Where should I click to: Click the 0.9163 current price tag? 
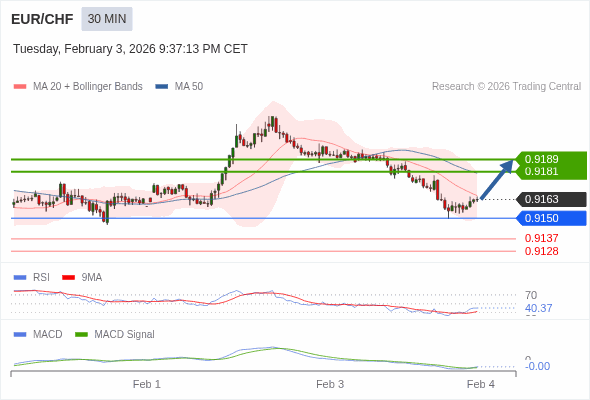tap(551, 199)
